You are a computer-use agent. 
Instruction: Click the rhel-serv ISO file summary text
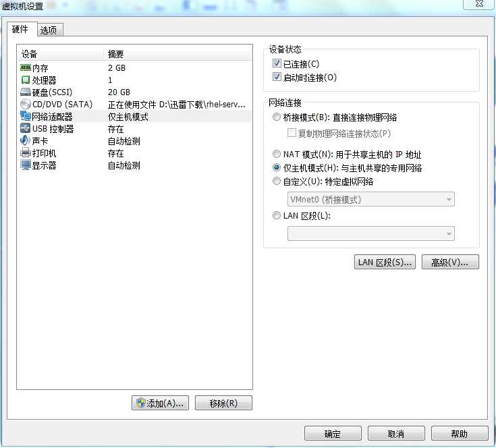177,105
